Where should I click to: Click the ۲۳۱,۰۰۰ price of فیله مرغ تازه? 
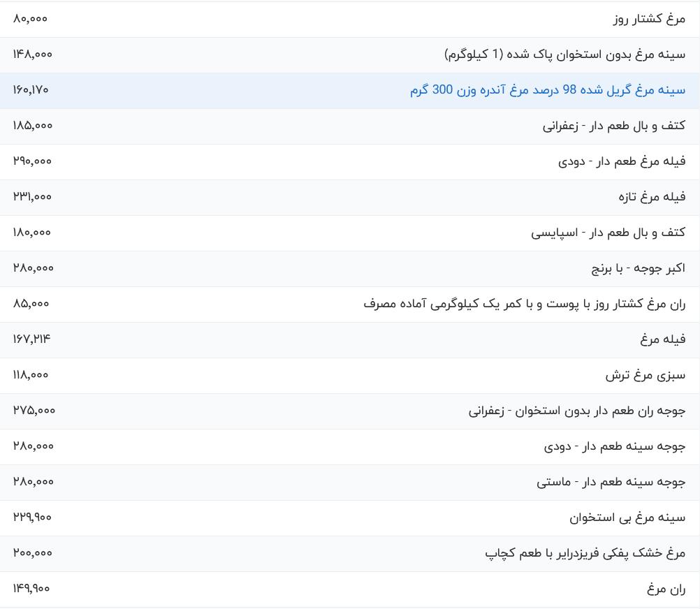coord(32,197)
